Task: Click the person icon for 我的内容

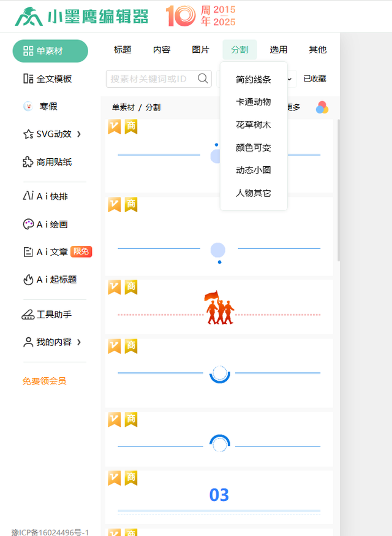Action: [x=28, y=342]
